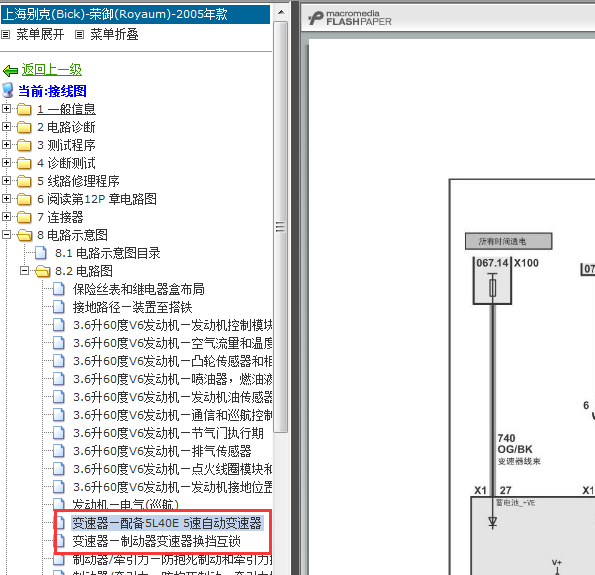The image size is (595, 575).
Task: Click the 7 连接器 folder icon
Action: [24, 217]
